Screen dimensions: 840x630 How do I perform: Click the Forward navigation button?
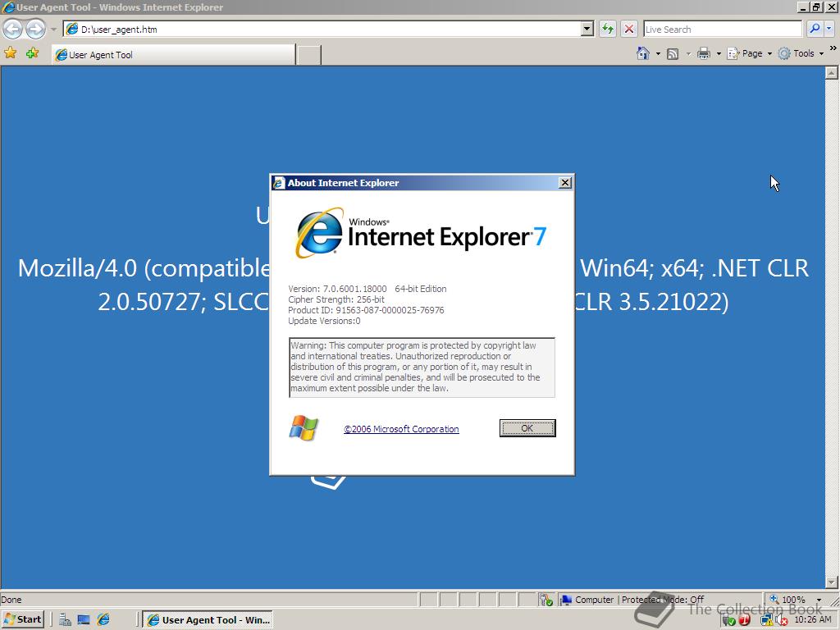point(35,29)
